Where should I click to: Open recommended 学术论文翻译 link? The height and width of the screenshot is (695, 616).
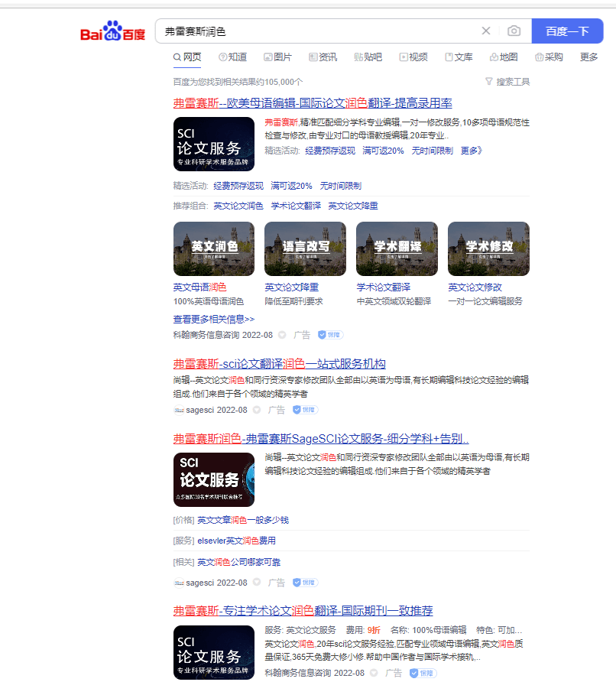click(x=296, y=206)
